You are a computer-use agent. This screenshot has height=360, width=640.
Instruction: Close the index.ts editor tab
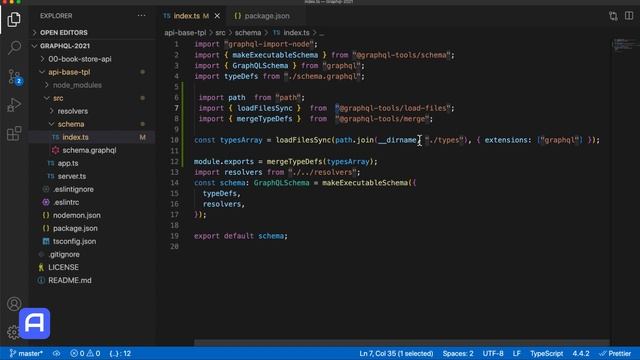pos(217,16)
